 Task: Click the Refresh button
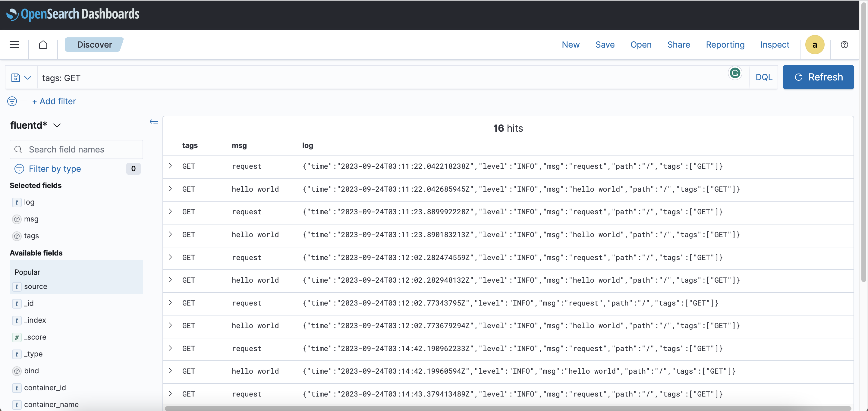(x=819, y=77)
